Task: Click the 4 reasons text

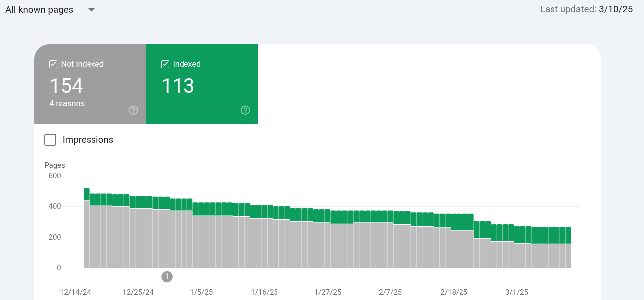Action: tap(67, 104)
